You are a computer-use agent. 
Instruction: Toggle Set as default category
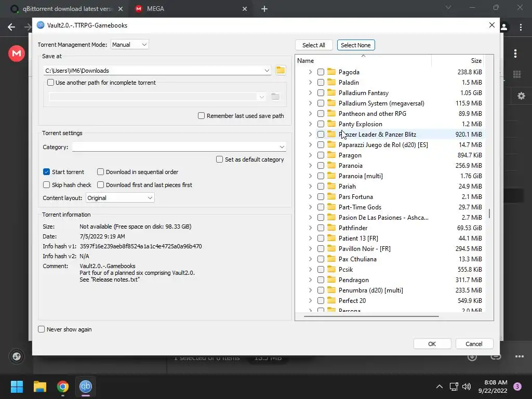click(x=220, y=159)
